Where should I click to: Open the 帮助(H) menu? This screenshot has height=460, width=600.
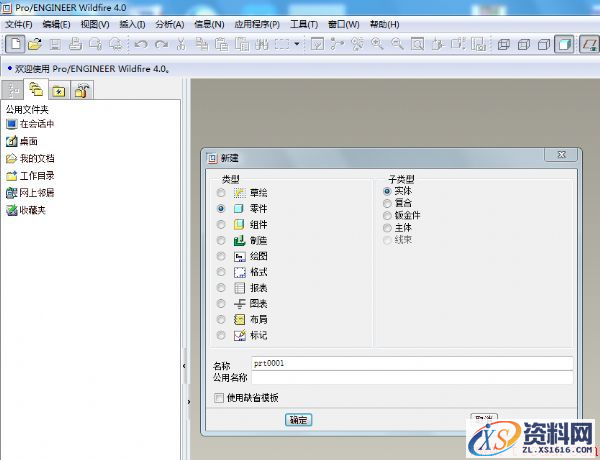click(385, 24)
